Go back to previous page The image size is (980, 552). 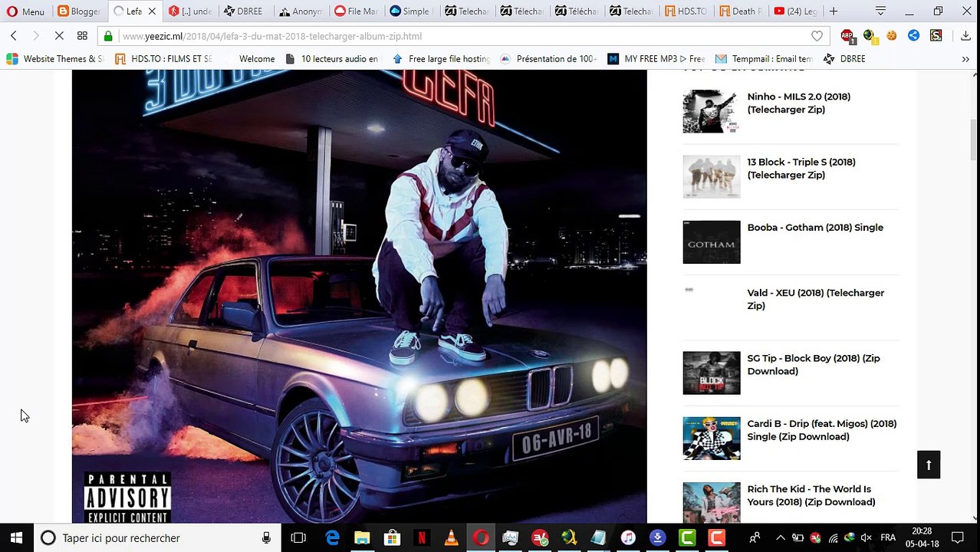coord(14,36)
